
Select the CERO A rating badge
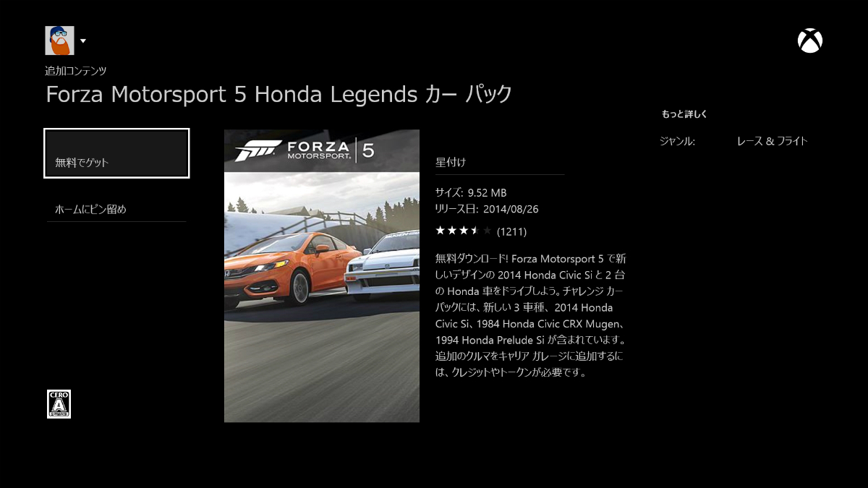point(59,404)
